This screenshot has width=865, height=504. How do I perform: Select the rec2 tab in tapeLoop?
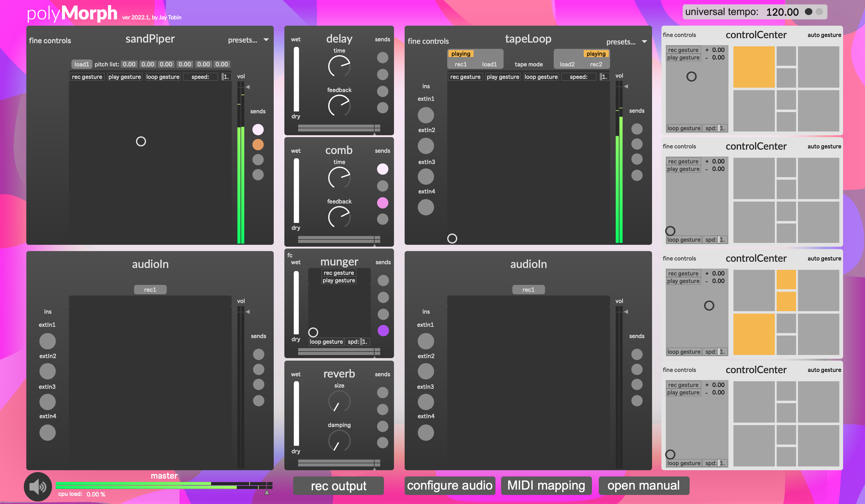coord(596,64)
